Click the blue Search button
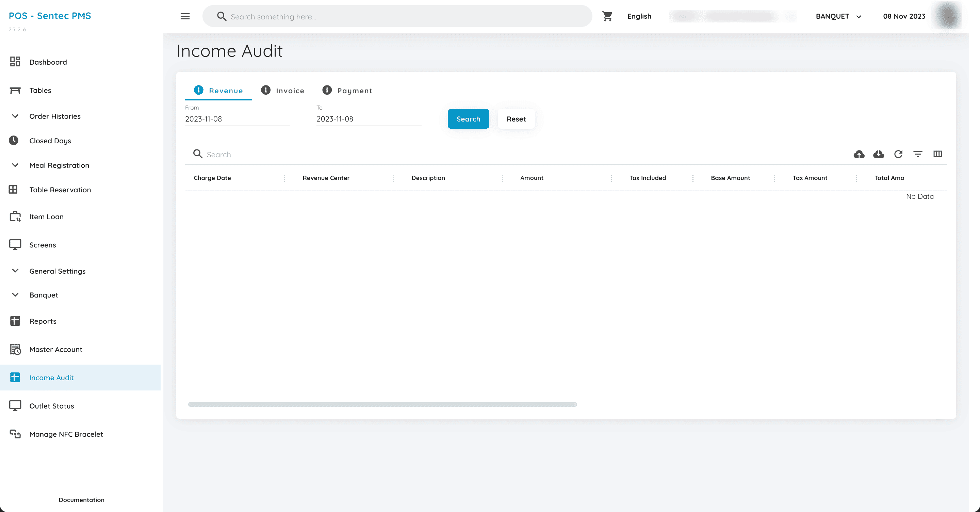The image size is (980, 512). pos(468,119)
